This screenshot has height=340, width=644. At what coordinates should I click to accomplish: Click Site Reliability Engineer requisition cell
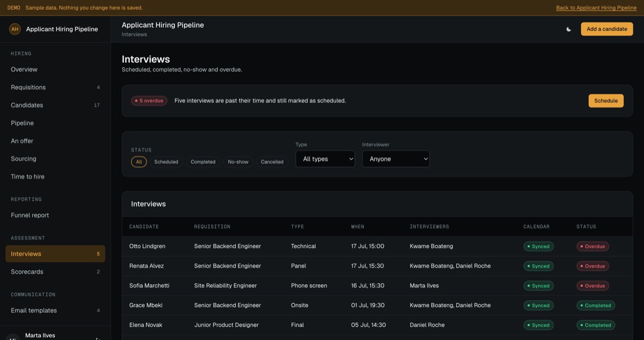point(225,286)
